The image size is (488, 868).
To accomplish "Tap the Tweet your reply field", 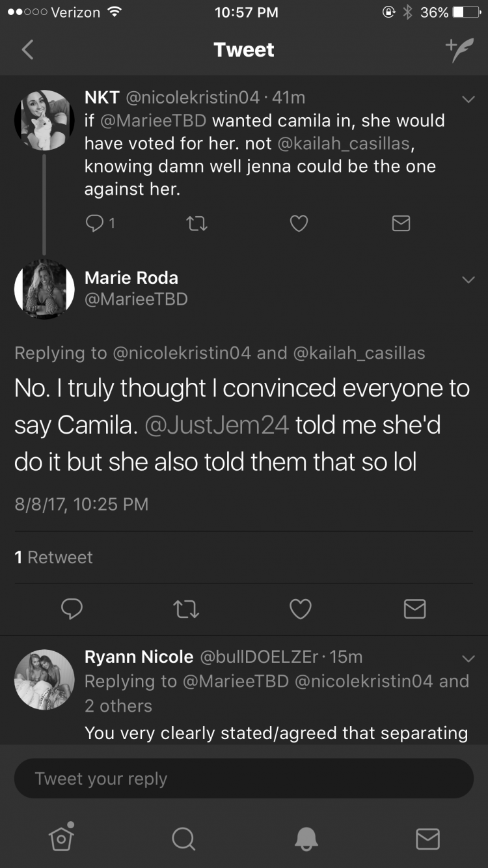I will coord(244,778).
